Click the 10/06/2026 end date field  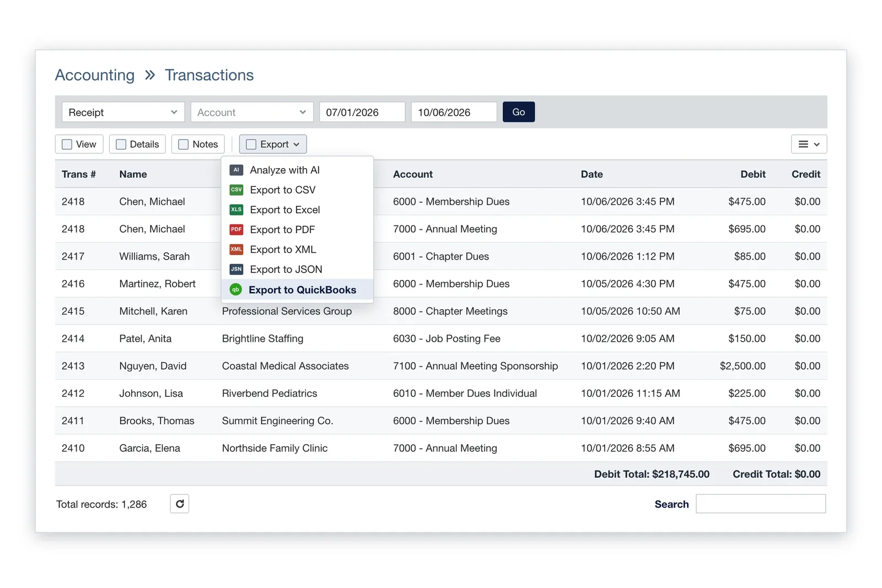tap(454, 112)
